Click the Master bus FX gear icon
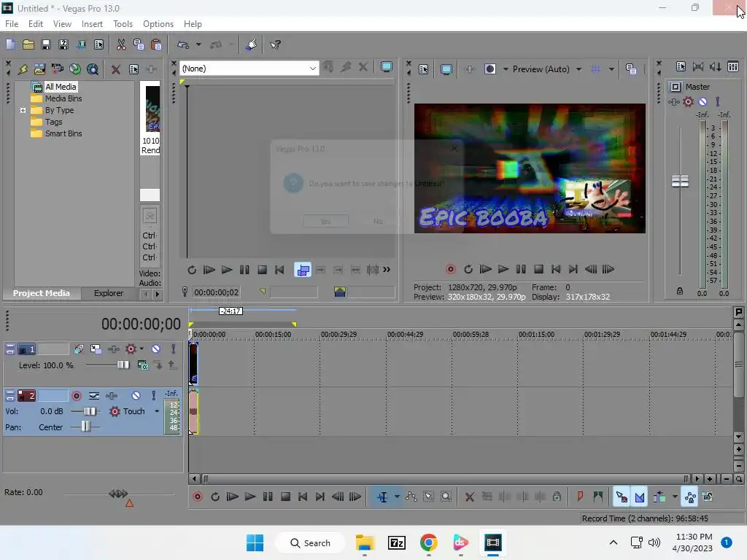The height and width of the screenshot is (560, 747). click(688, 101)
